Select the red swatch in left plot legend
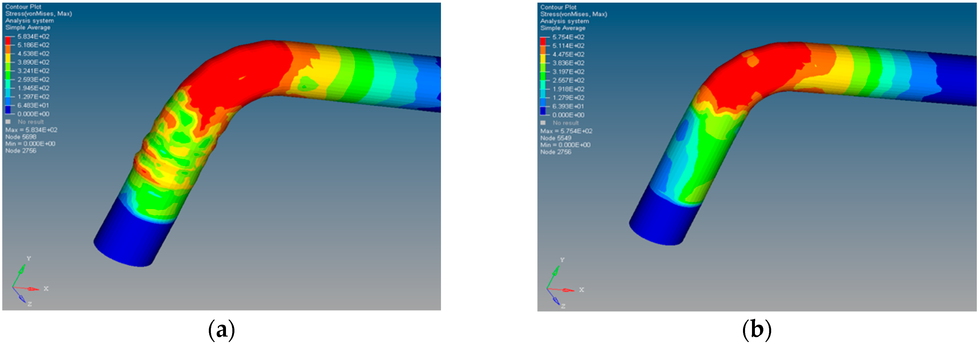 [x=8, y=41]
